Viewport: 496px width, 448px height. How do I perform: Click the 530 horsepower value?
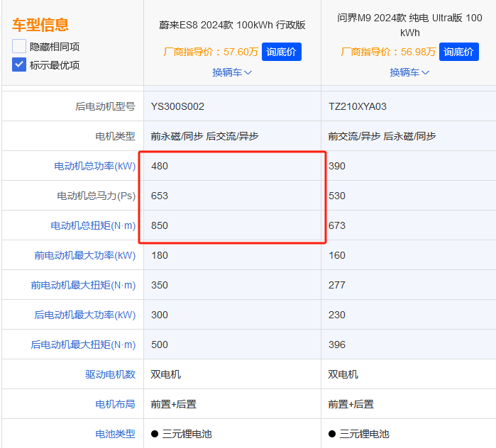(x=337, y=196)
